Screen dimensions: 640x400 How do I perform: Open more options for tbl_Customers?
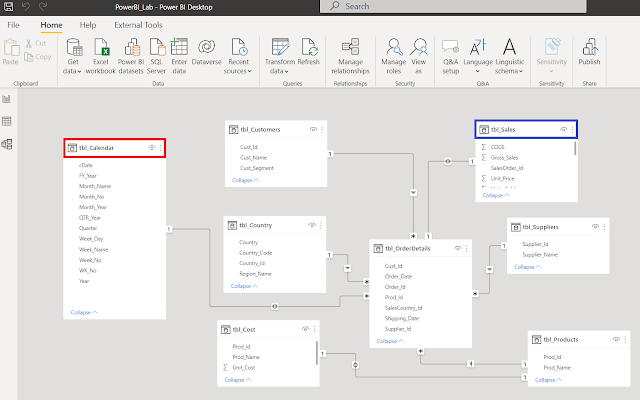322,129
